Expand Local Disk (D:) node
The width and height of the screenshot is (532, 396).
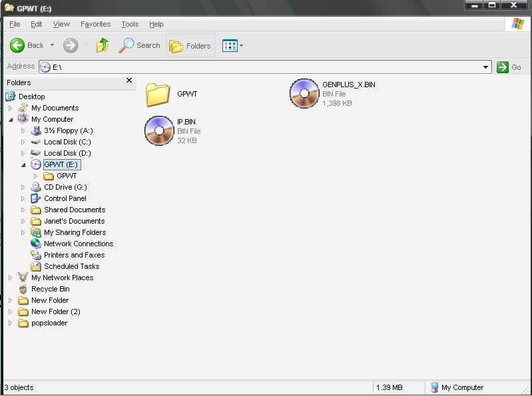(x=23, y=154)
